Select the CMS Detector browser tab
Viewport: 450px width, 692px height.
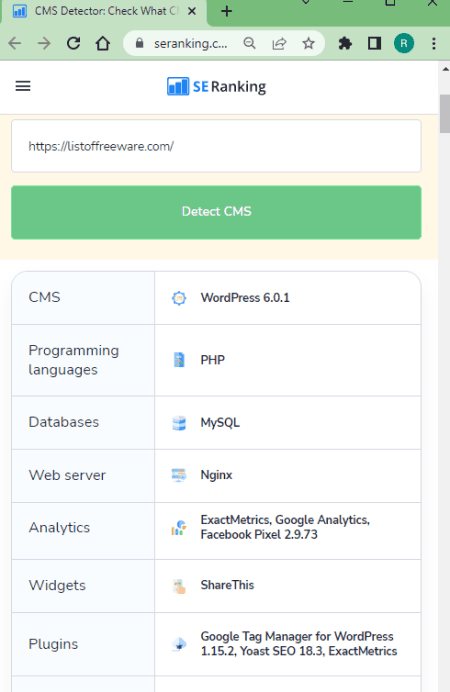tap(104, 11)
